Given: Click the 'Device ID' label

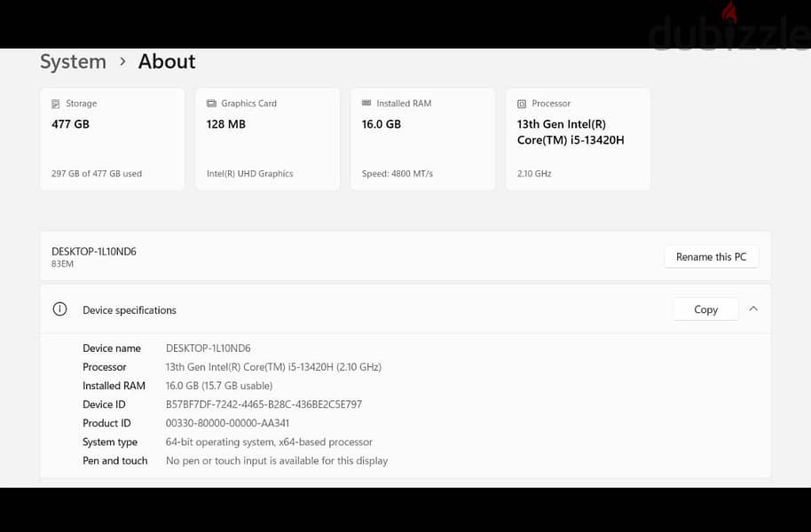Looking at the screenshot, I should coord(104,404).
